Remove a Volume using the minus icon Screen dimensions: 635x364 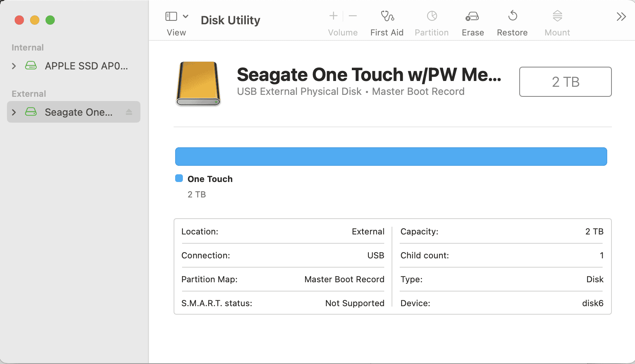tap(352, 16)
